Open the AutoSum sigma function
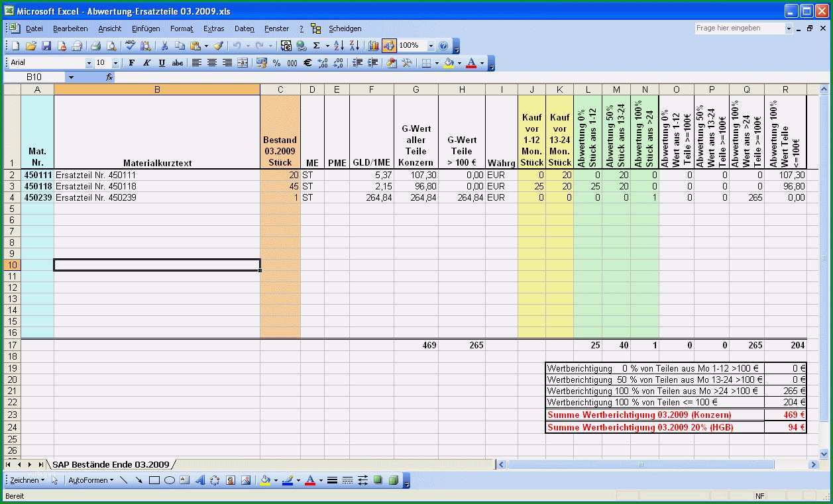 317,46
